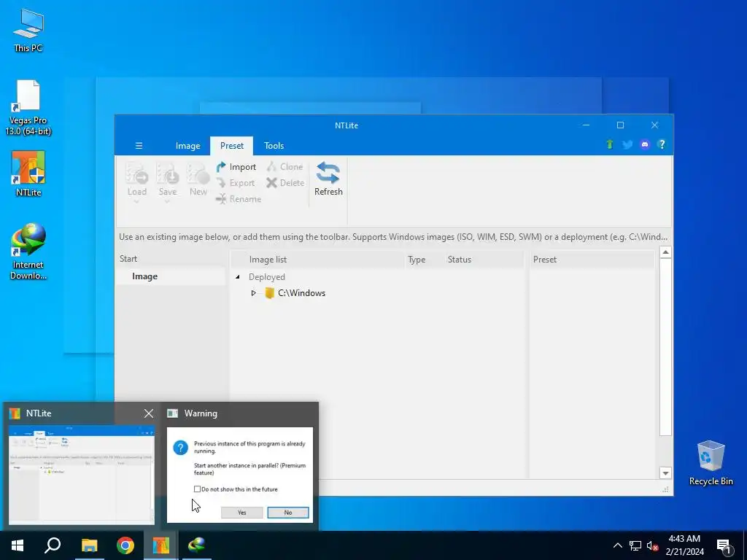Refresh the preset list
This screenshot has height=560, width=747.
[x=328, y=179]
